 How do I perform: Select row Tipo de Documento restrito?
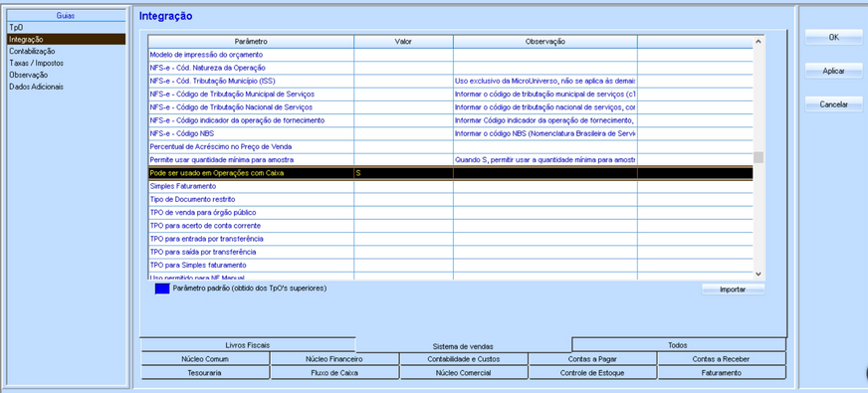coord(451,199)
